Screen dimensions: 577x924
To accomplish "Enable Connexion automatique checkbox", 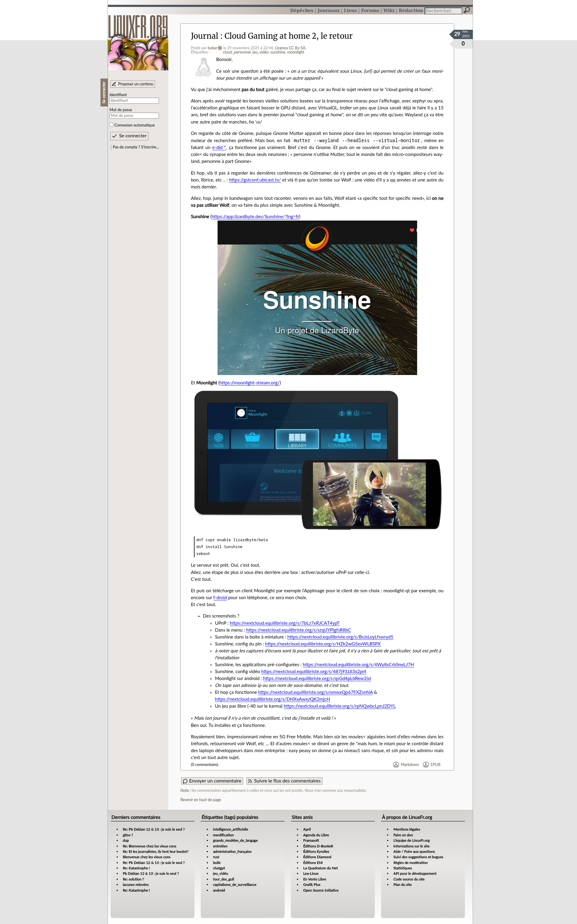I will 111,125.
